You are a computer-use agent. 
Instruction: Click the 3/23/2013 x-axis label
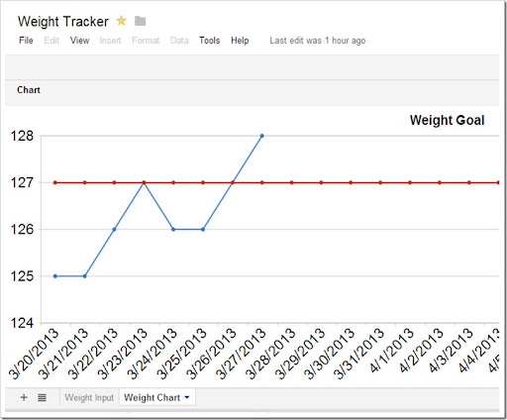point(123,354)
